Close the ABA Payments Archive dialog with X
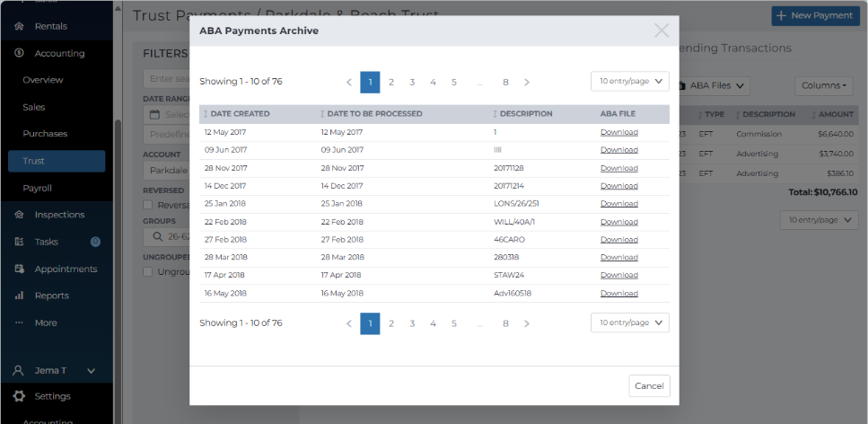 tap(662, 31)
